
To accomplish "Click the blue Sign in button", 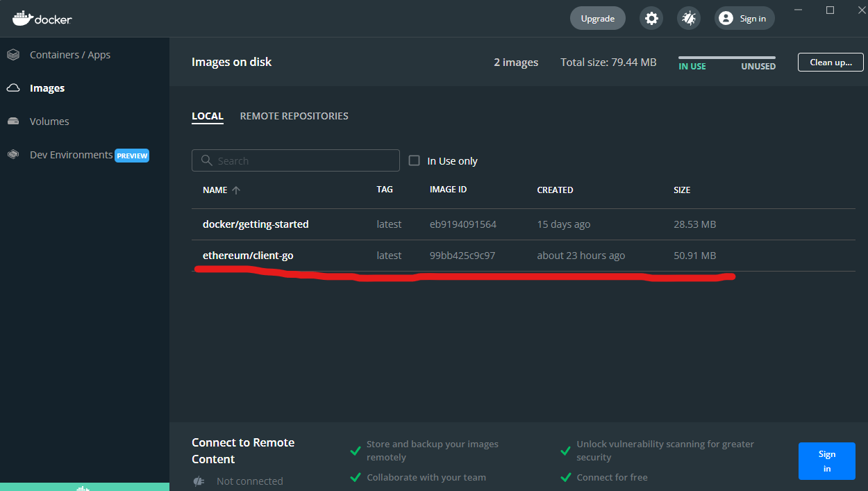I will [x=826, y=461].
